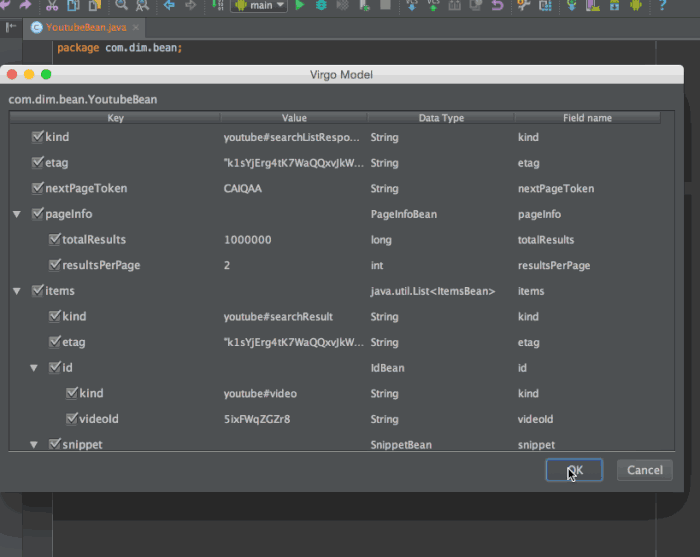Confirm the dialog with OK

pos(574,470)
